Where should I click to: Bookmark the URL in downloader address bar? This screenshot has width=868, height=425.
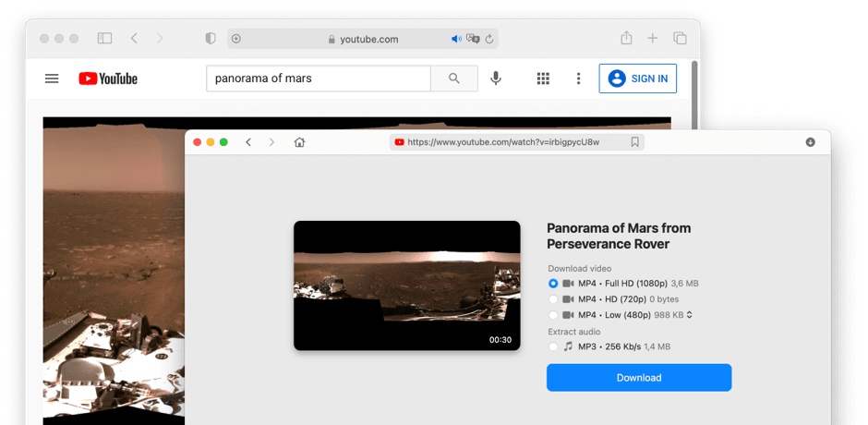[x=635, y=142]
